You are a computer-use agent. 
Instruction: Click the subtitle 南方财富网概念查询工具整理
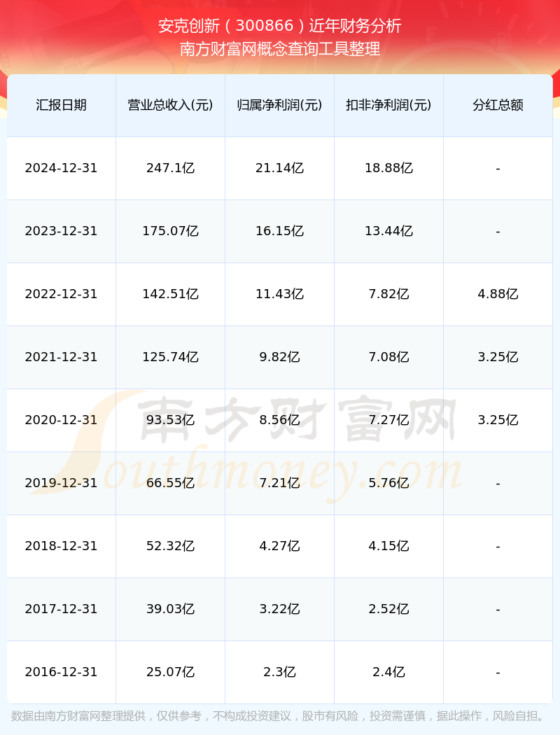point(280,49)
